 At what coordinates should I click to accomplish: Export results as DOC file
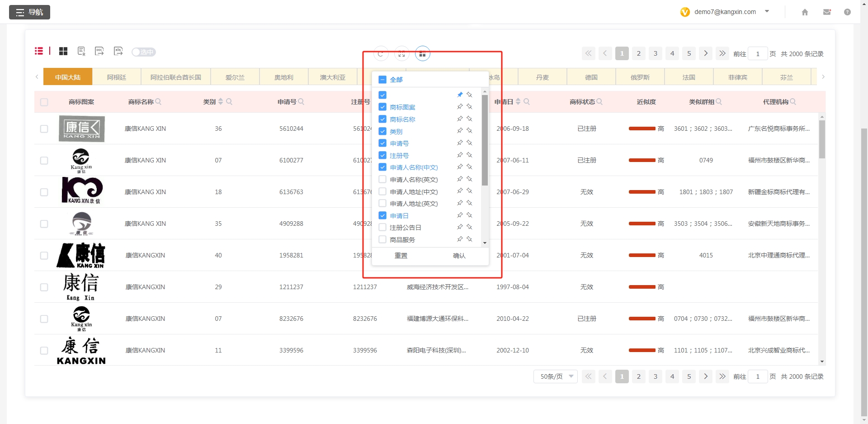(x=99, y=51)
